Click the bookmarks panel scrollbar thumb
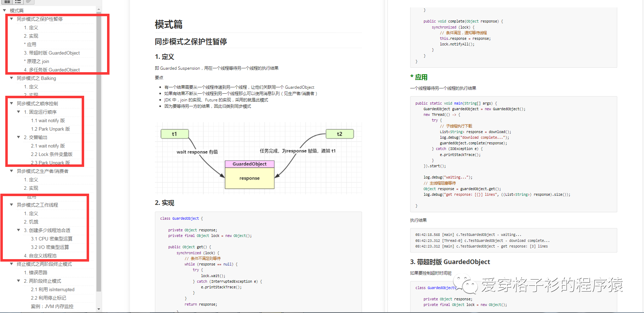 tap(99, 152)
